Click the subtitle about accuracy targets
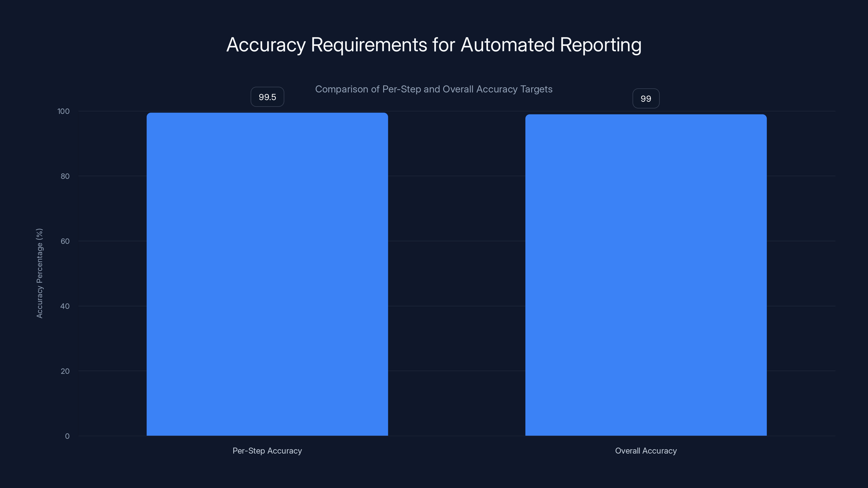Screen dimensions: 868x488 tap(434, 89)
